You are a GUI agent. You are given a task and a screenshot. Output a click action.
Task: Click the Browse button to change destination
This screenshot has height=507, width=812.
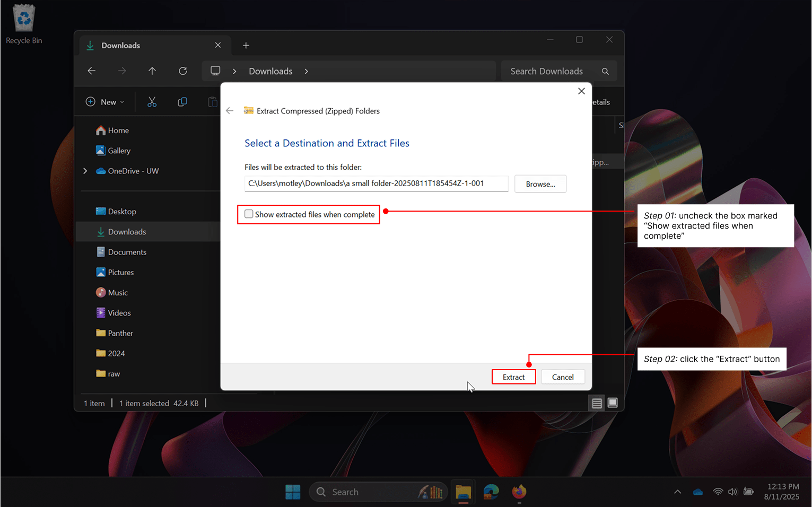(540, 183)
